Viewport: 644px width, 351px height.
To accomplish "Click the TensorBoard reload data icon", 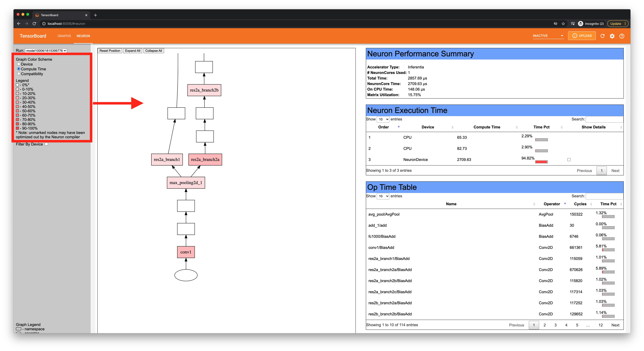I will coord(602,36).
